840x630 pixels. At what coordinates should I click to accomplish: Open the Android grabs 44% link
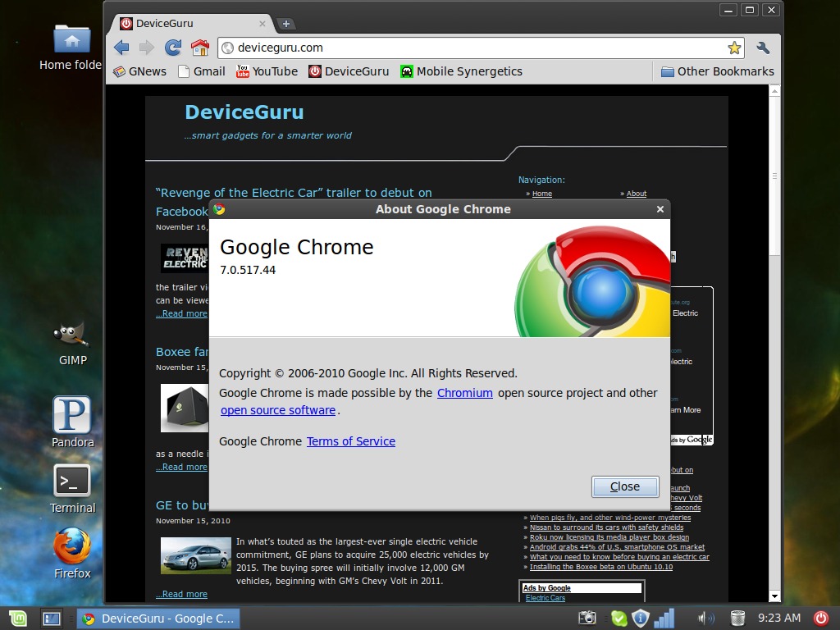(617, 547)
